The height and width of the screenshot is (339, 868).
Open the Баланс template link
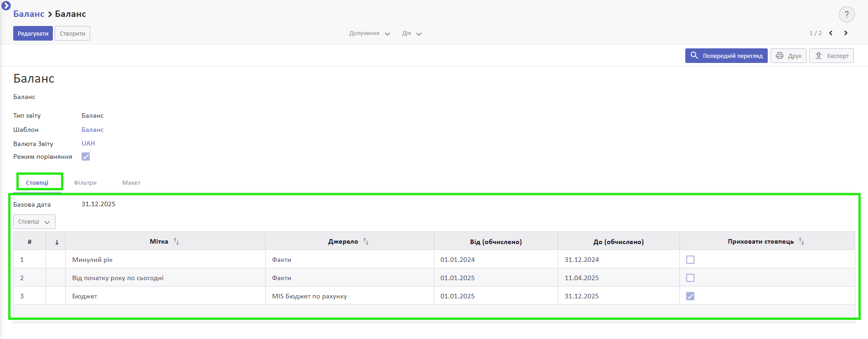[92, 130]
